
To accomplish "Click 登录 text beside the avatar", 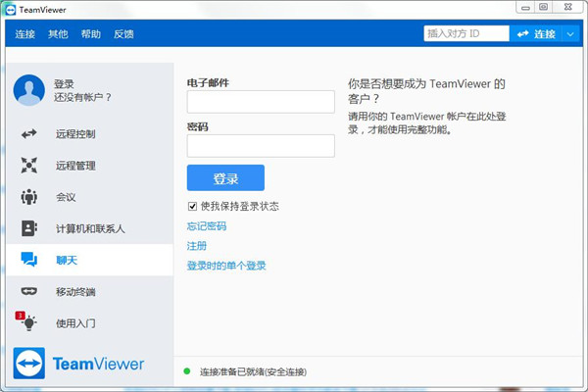I will coord(64,83).
